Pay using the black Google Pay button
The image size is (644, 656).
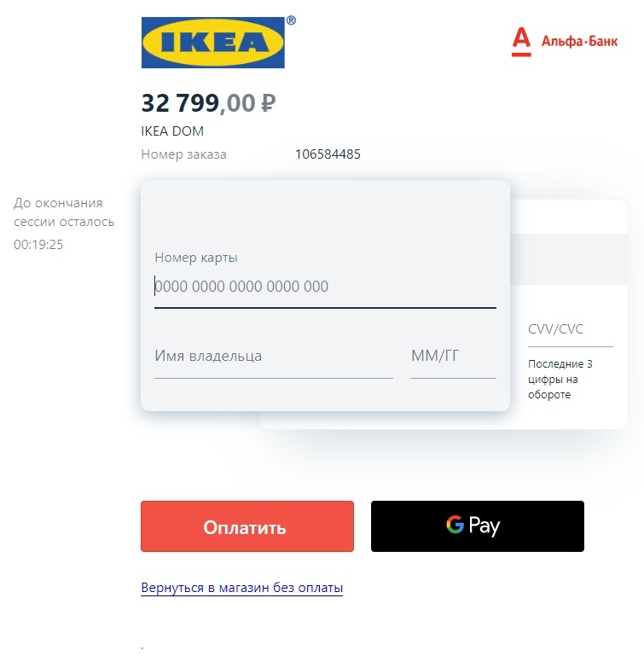click(477, 526)
